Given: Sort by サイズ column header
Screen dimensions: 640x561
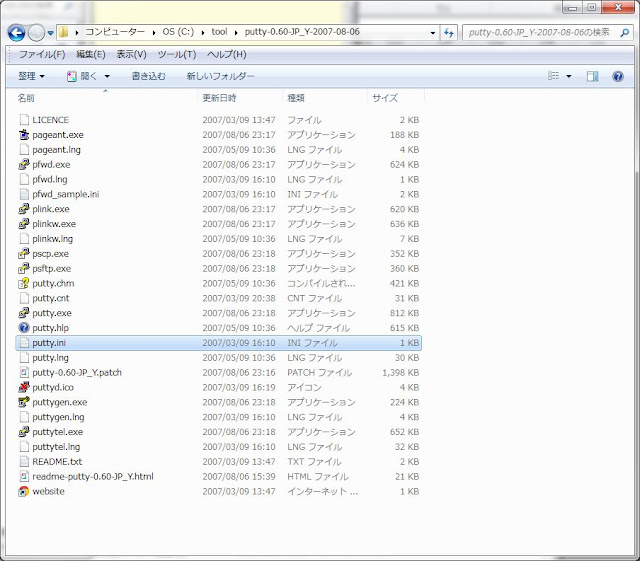Looking at the screenshot, I should pyautogui.click(x=385, y=98).
